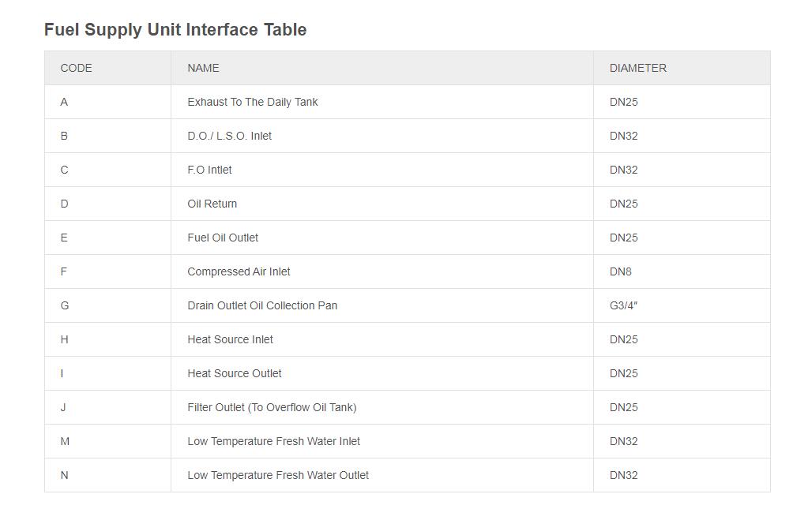Select the Heat Source Inlet cell
Viewport: 812px width, 509px height.
coord(230,339)
